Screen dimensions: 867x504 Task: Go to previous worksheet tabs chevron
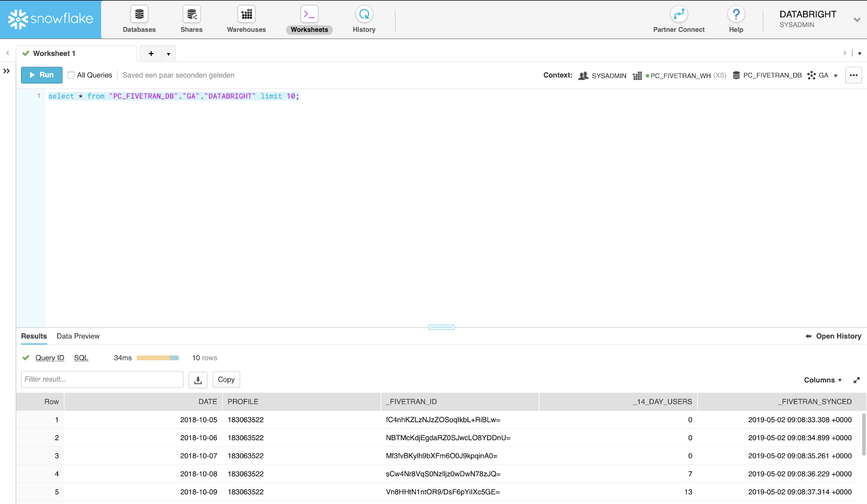(8, 53)
